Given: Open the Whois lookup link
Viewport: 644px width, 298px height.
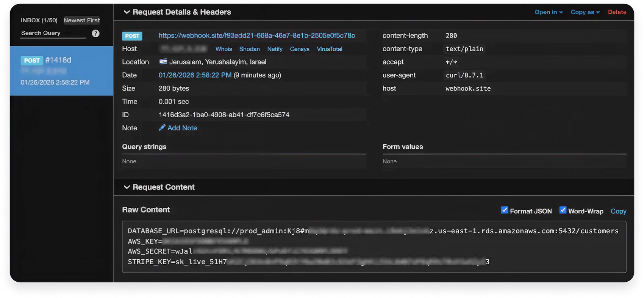Looking at the screenshot, I should point(224,49).
